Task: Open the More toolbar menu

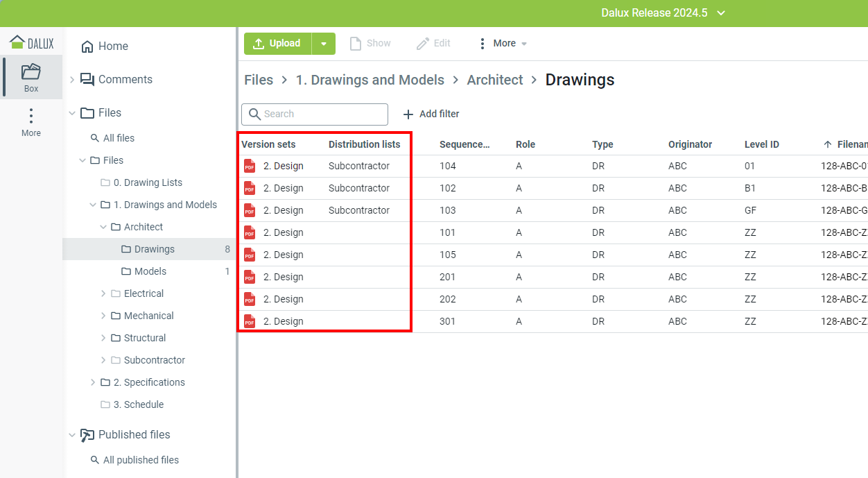Action: 503,44
